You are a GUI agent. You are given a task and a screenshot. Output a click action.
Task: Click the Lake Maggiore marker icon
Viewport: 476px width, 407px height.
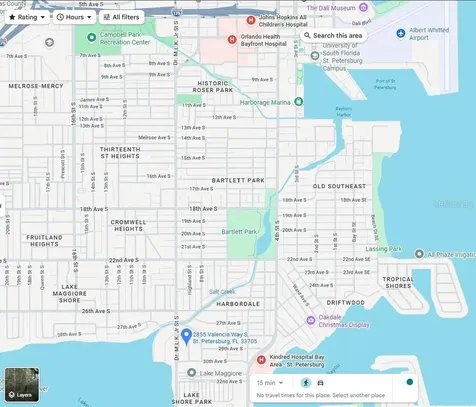pos(191,373)
